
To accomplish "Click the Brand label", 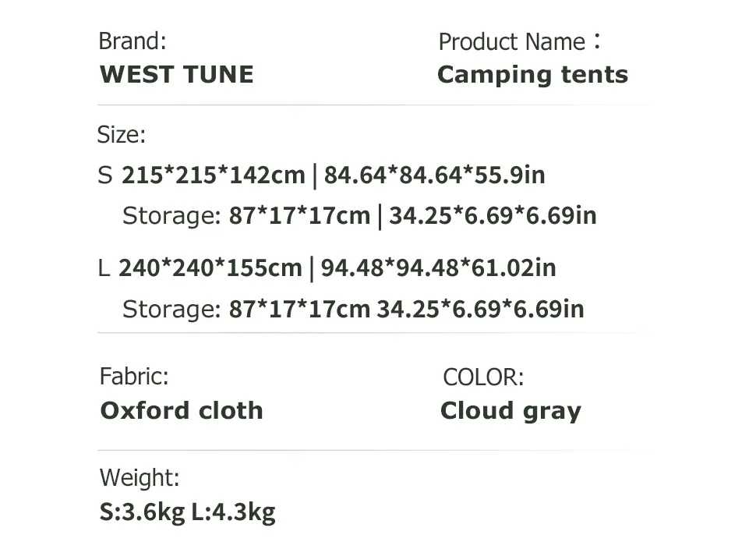I will pos(132,41).
